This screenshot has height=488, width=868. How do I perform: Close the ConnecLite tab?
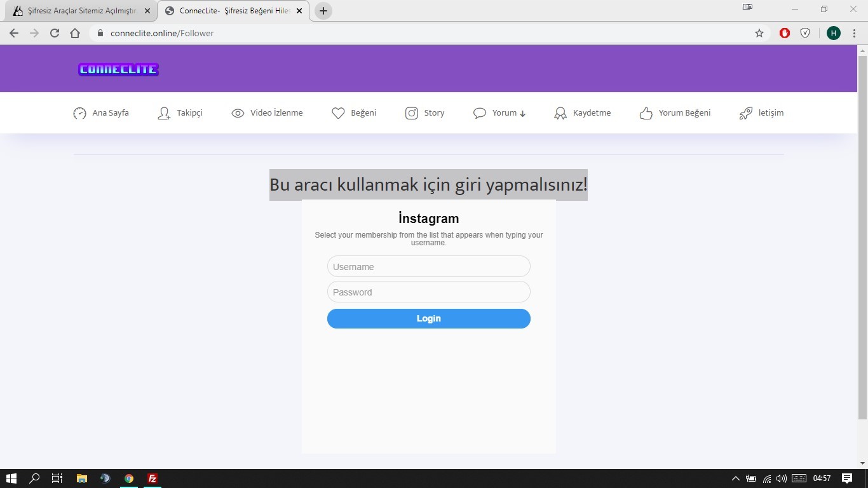click(299, 11)
